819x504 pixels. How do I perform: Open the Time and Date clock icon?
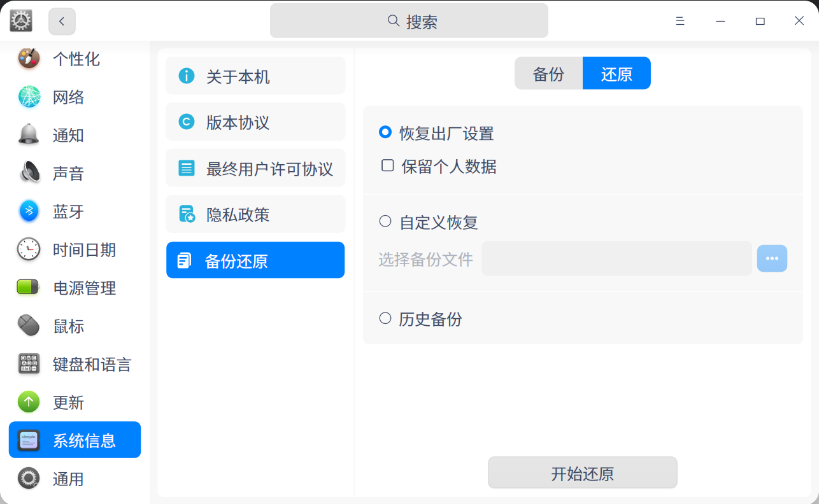pyautogui.click(x=29, y=249)
